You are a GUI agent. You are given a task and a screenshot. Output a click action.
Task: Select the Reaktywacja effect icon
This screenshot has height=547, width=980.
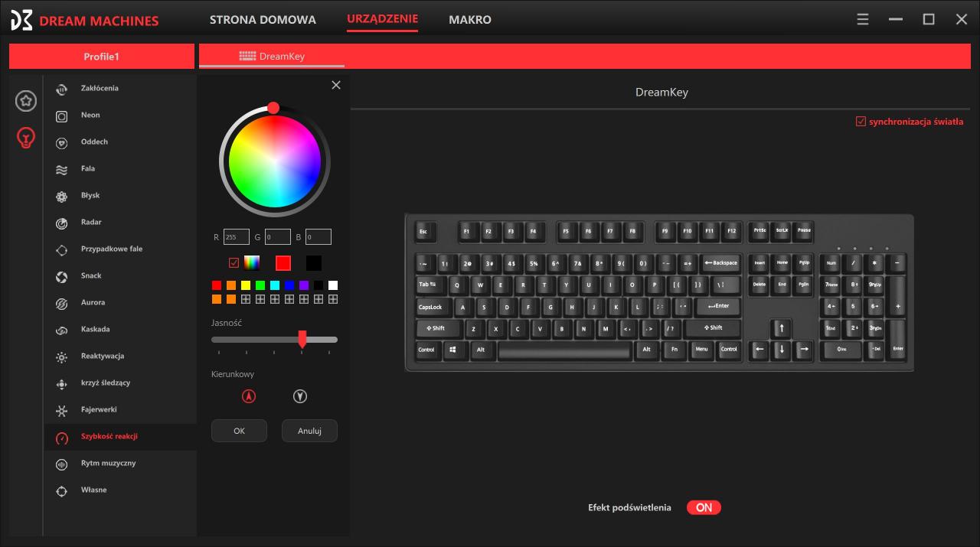[x=62, y=357]
